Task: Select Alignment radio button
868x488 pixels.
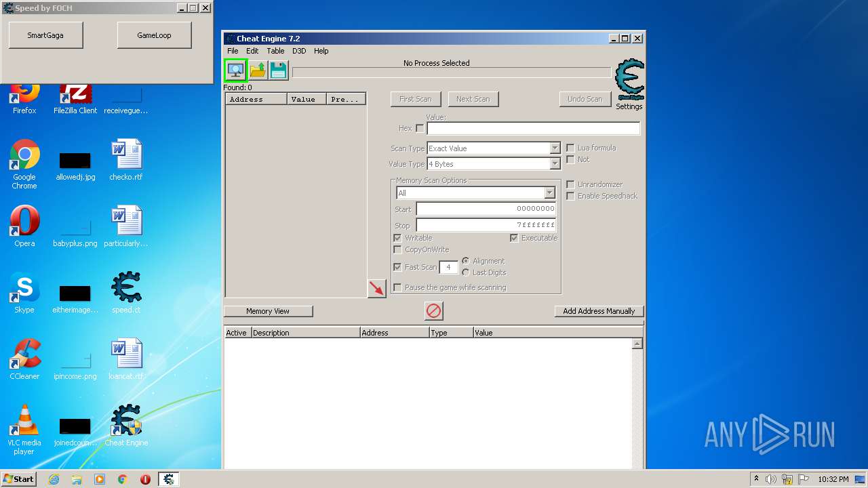Action: [465, 261]
